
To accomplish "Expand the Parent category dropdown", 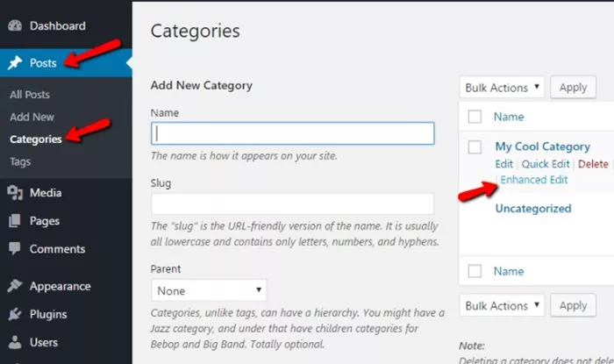I will (x=209, y=290).
